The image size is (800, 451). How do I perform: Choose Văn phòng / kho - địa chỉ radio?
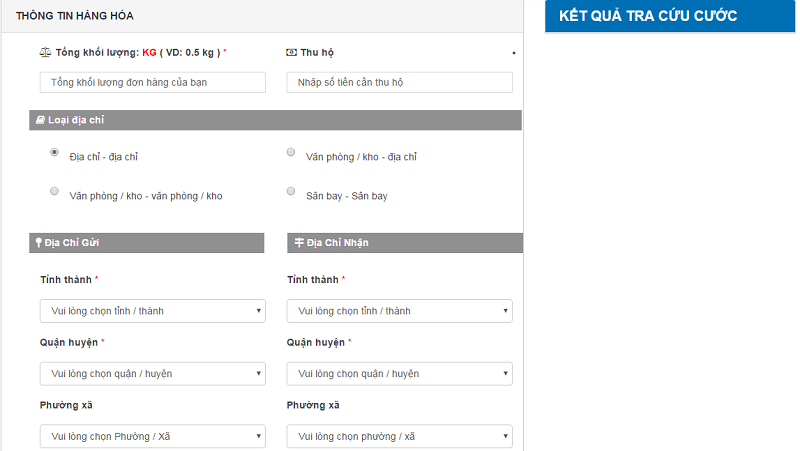pyautogui.click(x=291, y=153)
